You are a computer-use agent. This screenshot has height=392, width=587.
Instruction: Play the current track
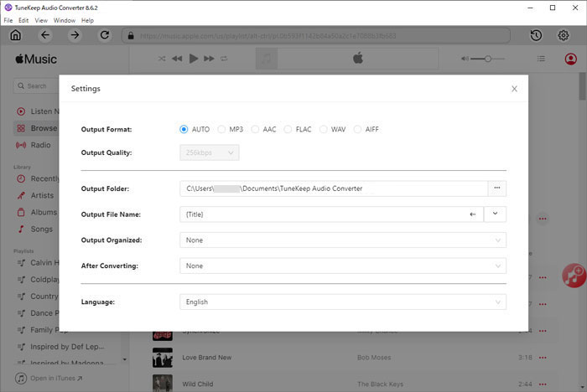[x=194, y=59]
